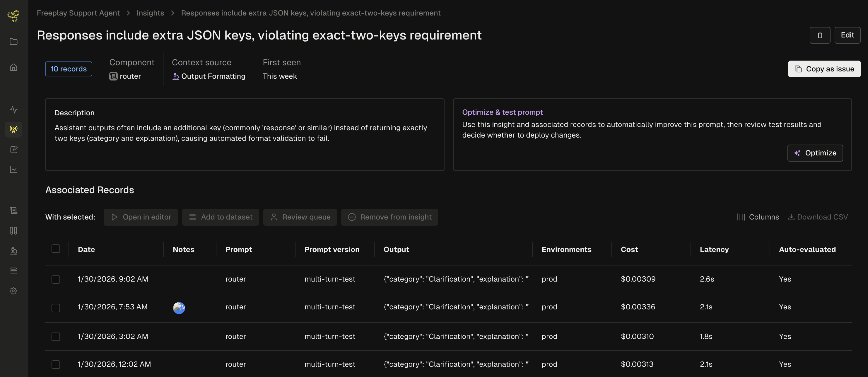Select the insights broadcast icon in sidebar
868x377 pixels.
coord(13,129)
